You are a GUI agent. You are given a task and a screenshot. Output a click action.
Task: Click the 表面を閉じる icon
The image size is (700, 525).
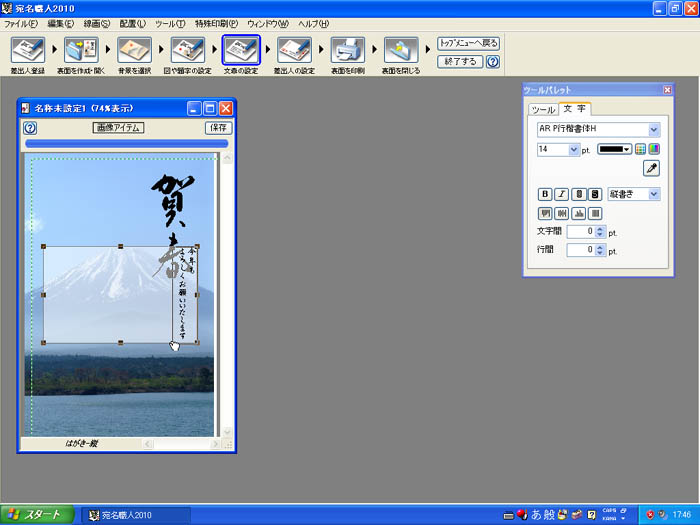click(x=400, y=50)
